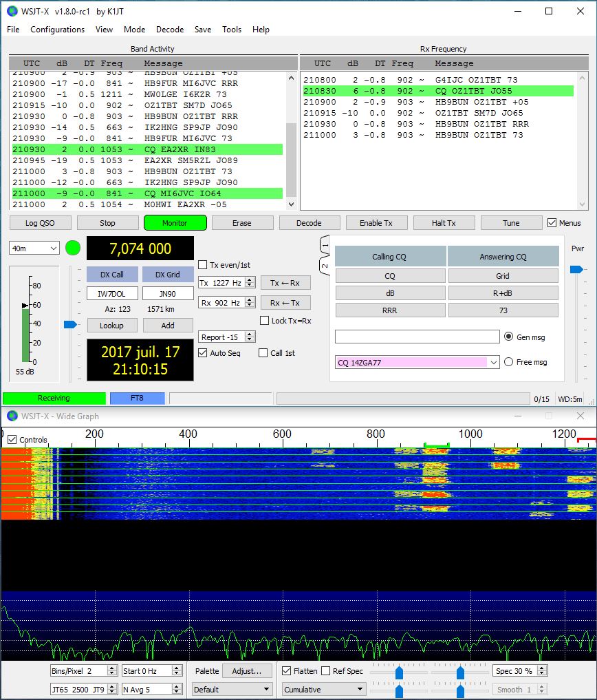The width and height of the screenshot is (597, 700).
Task: Click the Calling CQ RRR message button
Action: [x=390, y=310]
